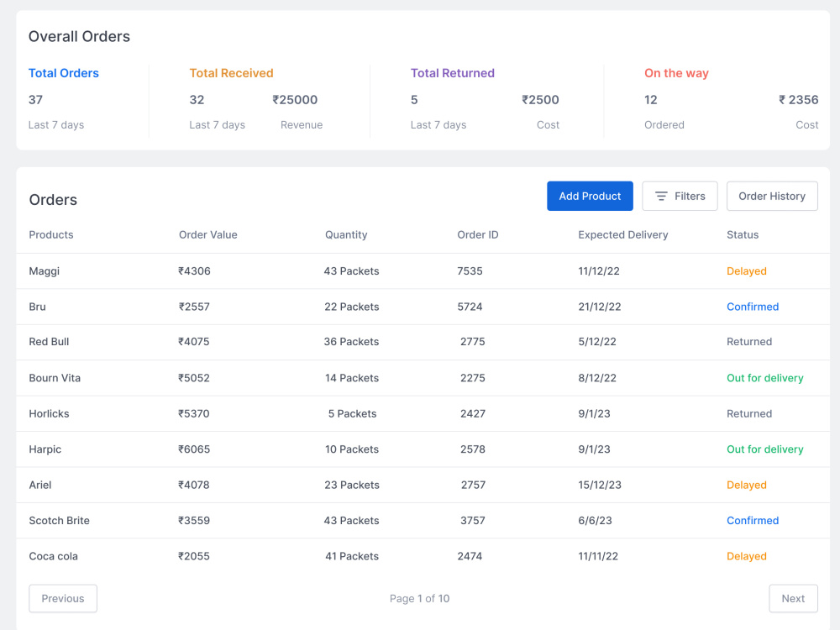This screenshot has width=840, height=630.
Task: Click order ID 2427
Action: click(473, 413)
